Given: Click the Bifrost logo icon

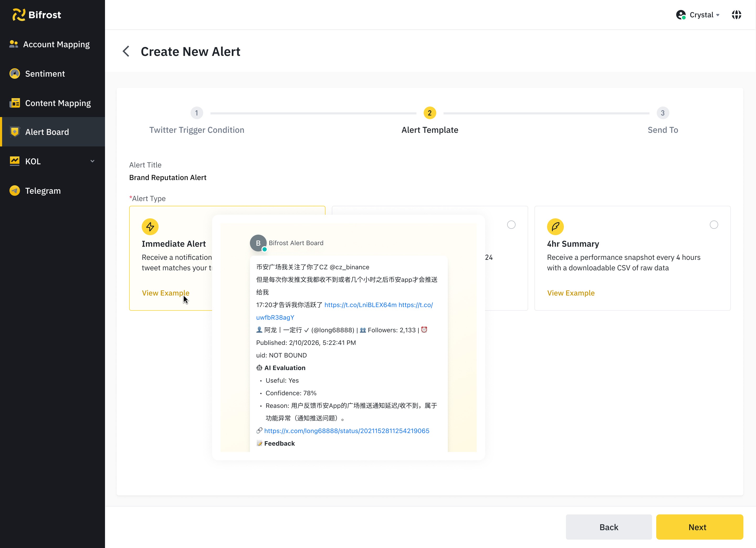Looking at the screenshot, I should [19, 15].
